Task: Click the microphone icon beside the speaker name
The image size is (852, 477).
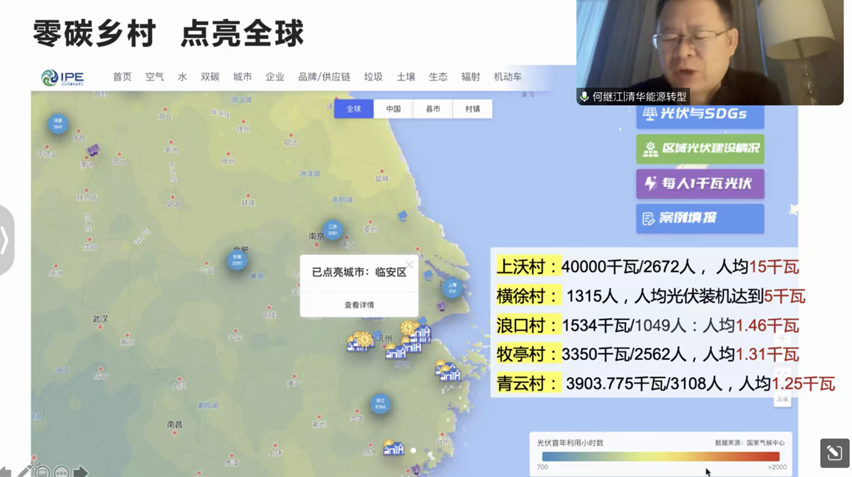Action: point(584,97)
